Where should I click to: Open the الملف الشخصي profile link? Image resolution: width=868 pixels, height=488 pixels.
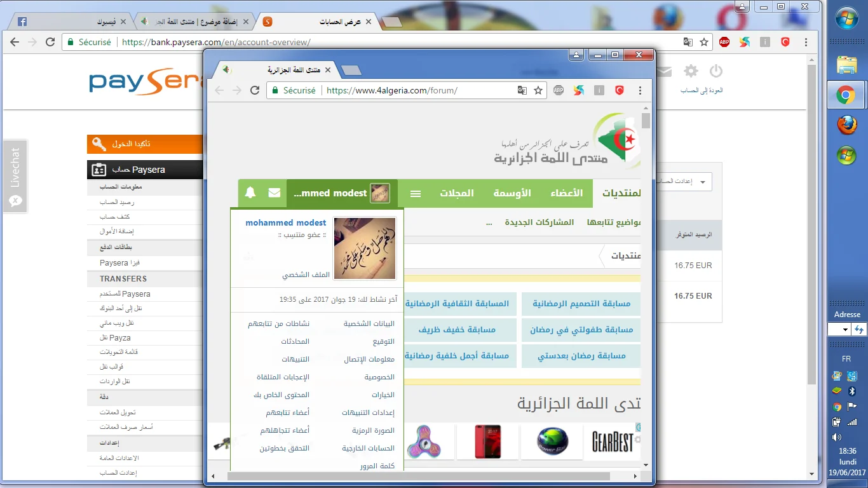coord(306,275)
